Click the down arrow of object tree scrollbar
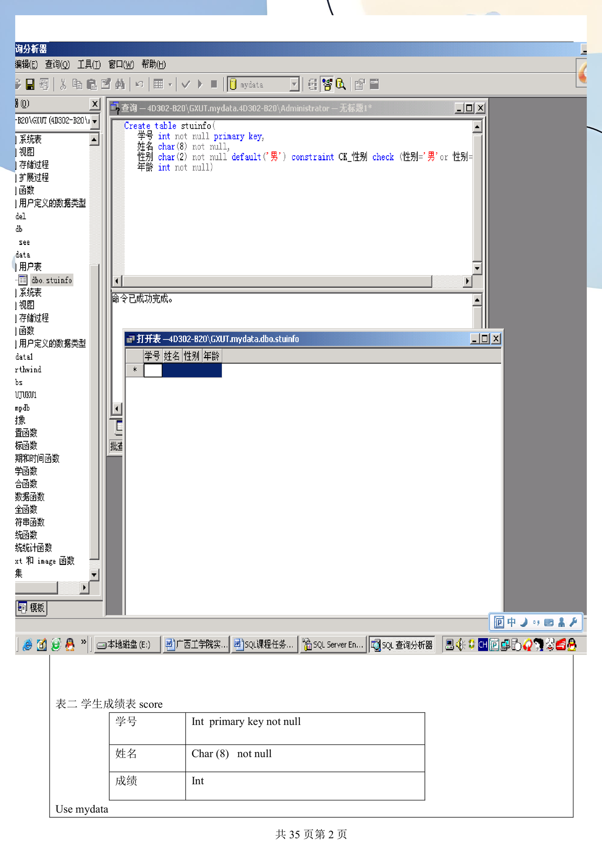602x868 pixels. [94, 575]
